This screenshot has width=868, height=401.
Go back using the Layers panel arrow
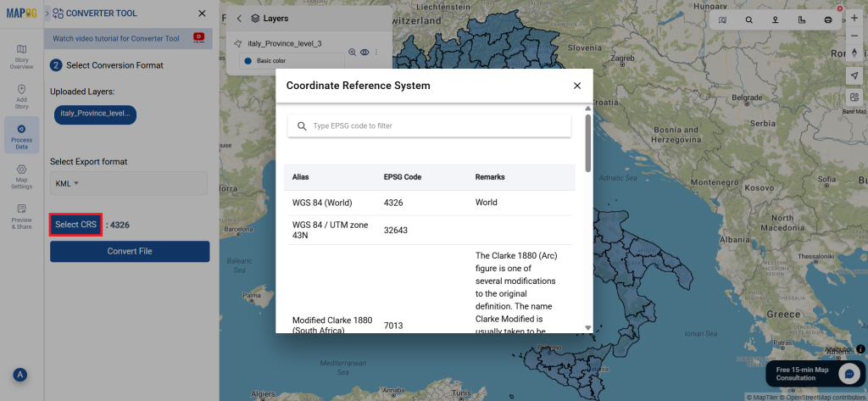pos(239,19)
